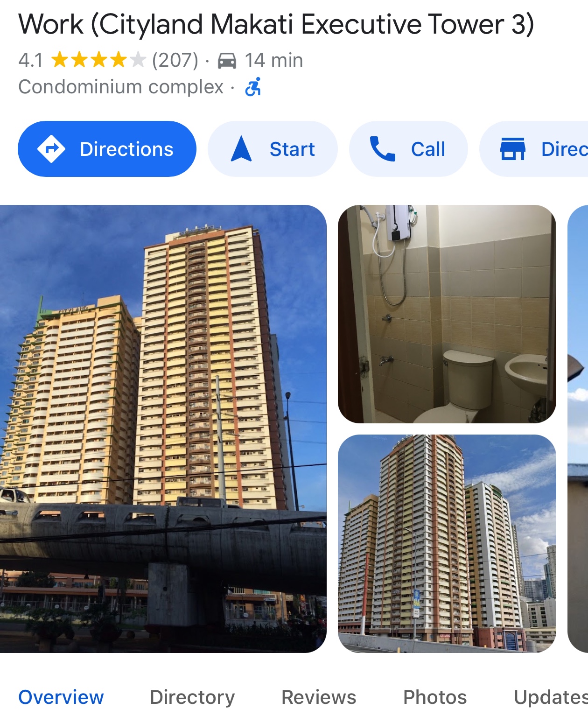Start navigation with the Start button

point(273,149)
